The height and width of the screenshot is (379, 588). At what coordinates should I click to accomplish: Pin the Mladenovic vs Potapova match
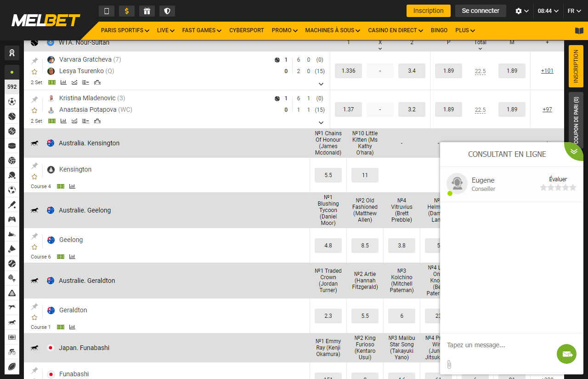click(x=34, y=99)
